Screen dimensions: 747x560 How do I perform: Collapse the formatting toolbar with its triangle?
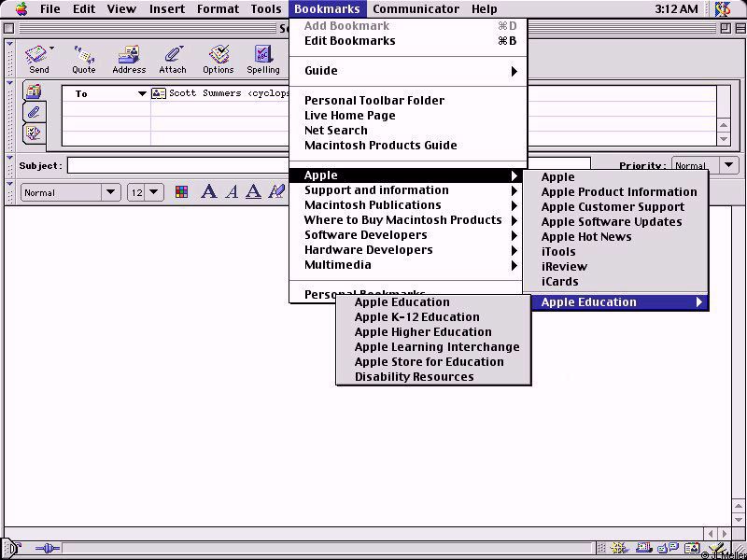coord(9,183)
